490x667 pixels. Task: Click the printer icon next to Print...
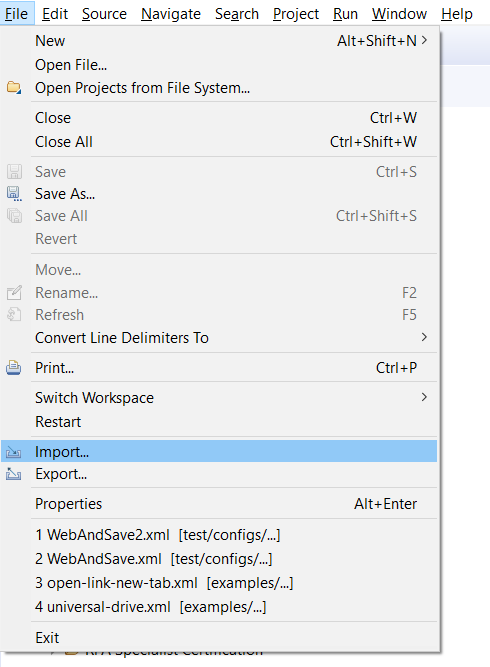14,368
